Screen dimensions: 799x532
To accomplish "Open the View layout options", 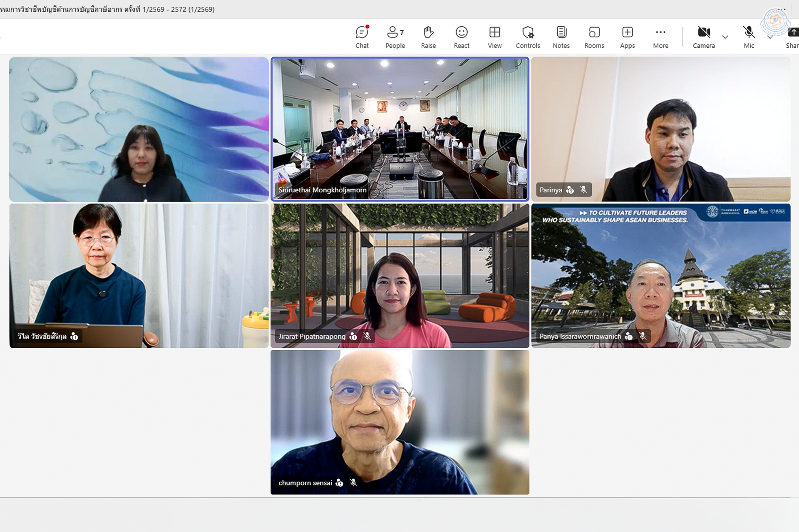I will pos(494,37).
